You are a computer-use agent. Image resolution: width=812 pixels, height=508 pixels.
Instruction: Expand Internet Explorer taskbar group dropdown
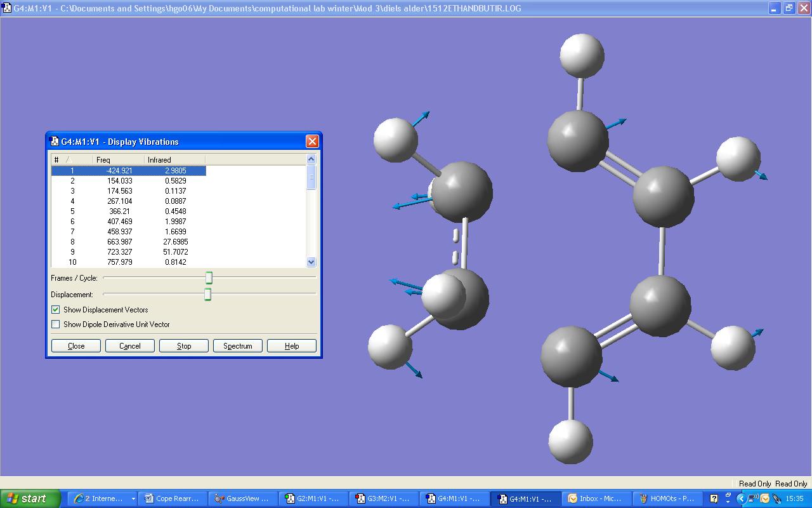(x=133, y=499)
